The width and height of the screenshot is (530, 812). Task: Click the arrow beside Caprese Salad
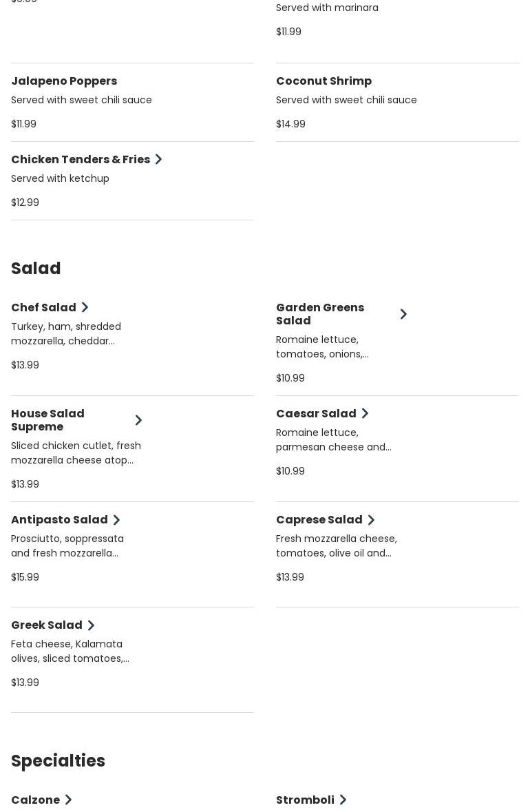(371, 520)
